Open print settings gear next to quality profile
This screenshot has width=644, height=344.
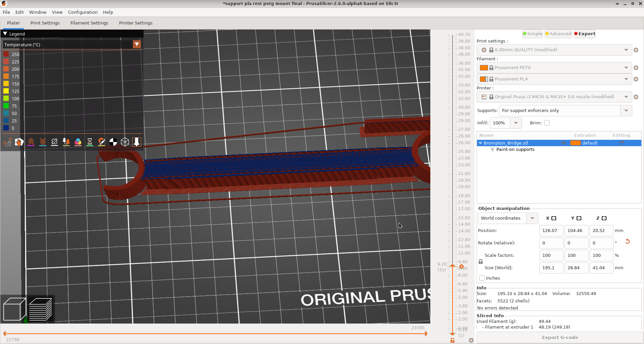tap(636, 50)
